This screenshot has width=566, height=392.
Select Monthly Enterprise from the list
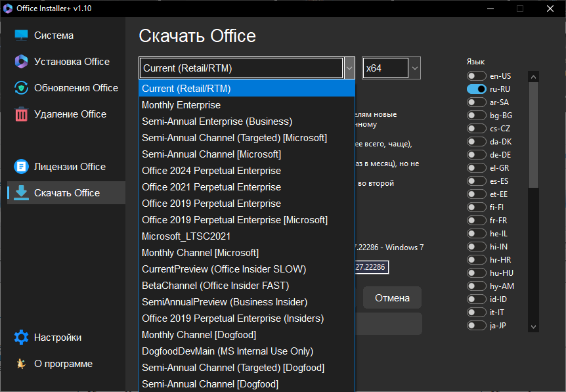coord(181,105)
